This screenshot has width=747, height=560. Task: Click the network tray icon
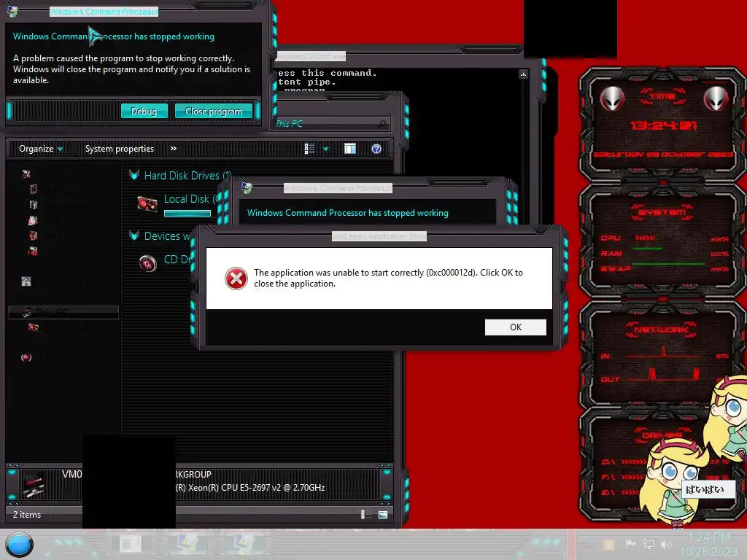[x=649, y=544]
